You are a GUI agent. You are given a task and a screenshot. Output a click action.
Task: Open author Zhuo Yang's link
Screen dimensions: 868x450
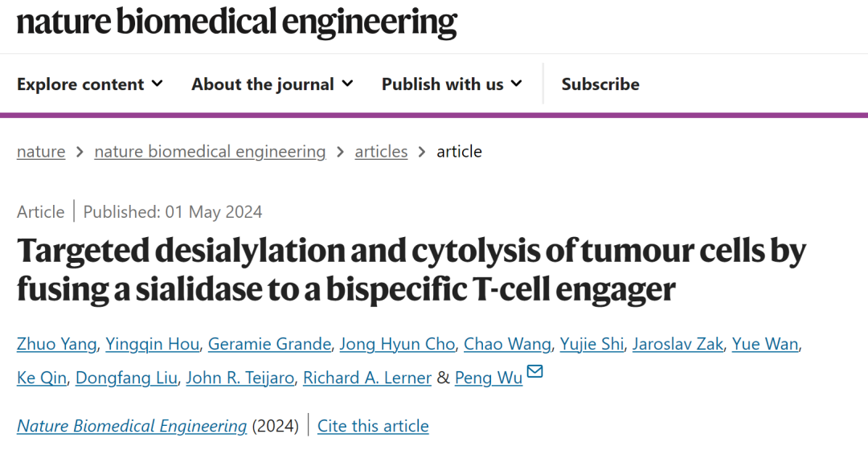pos(57,344)
